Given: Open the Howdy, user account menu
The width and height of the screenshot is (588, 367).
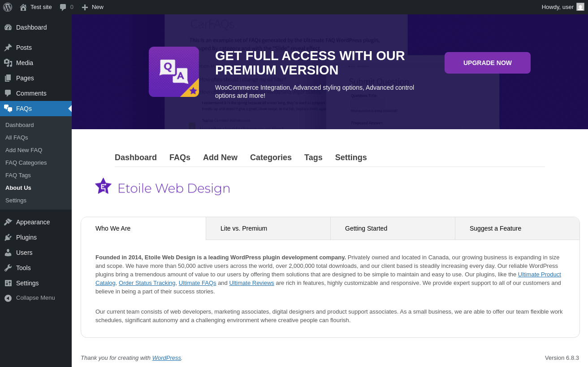Looking at the screenshot, I should click(557, 7).
